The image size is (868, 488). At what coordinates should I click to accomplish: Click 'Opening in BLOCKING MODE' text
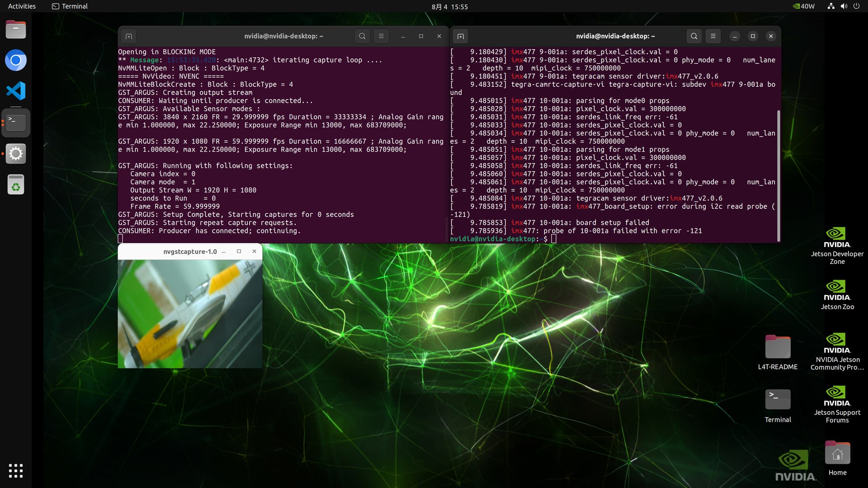(167, 52)
